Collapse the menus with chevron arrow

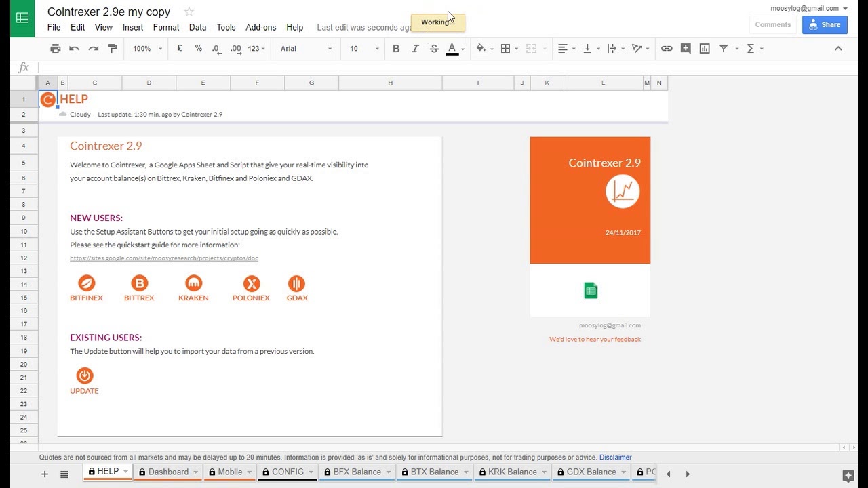pyautogui.click(x=838, y=49)
